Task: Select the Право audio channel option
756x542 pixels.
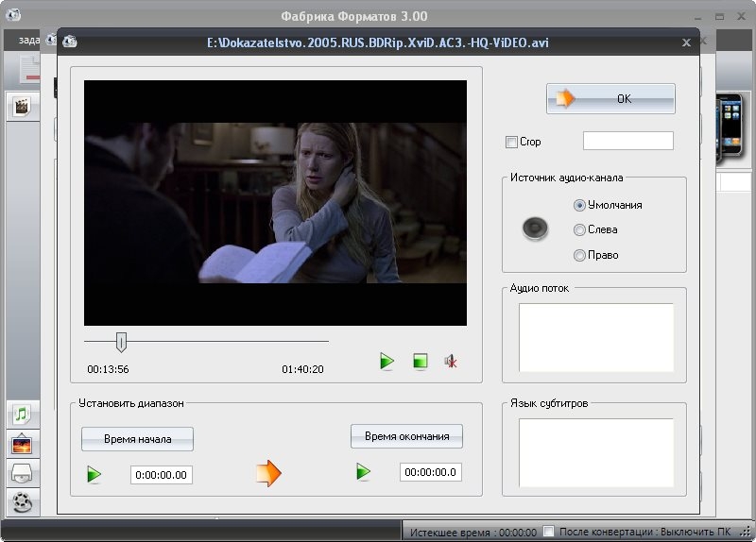Action: coord(579,255)
